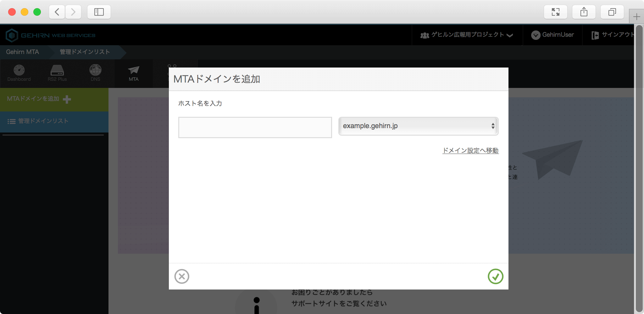Click the Gehirn Web Services logo
This screenshot has height=314, width=644.
(x=50, y=35)
